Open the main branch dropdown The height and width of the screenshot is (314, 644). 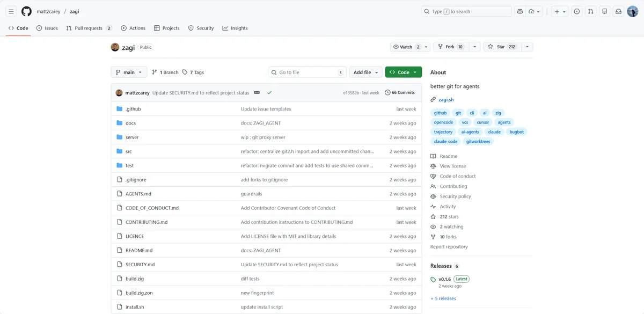[x=129, y=72]
